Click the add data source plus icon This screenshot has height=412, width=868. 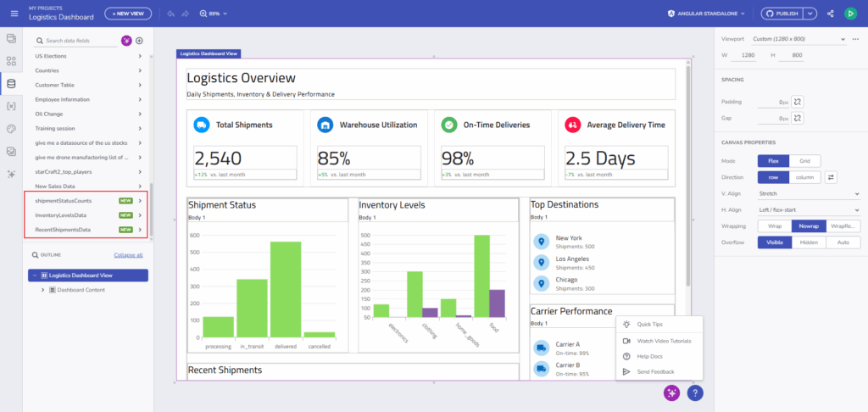click(x=140, y=41)
